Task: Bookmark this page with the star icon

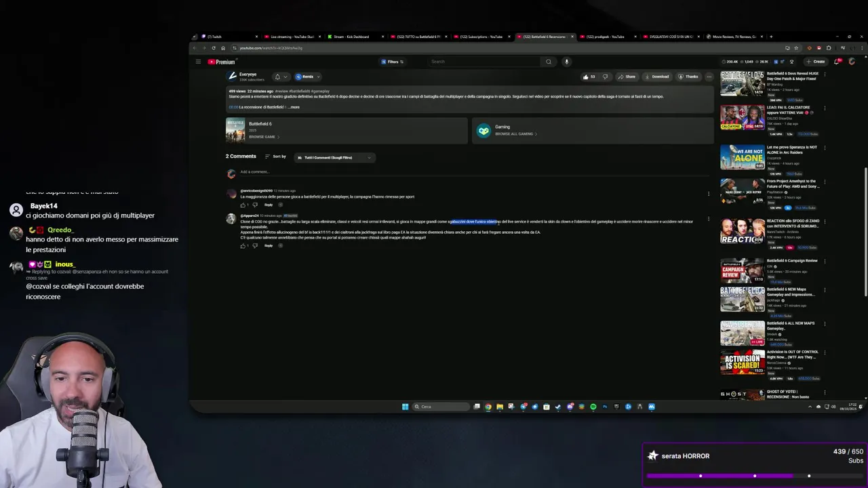Action: point(797,48)
